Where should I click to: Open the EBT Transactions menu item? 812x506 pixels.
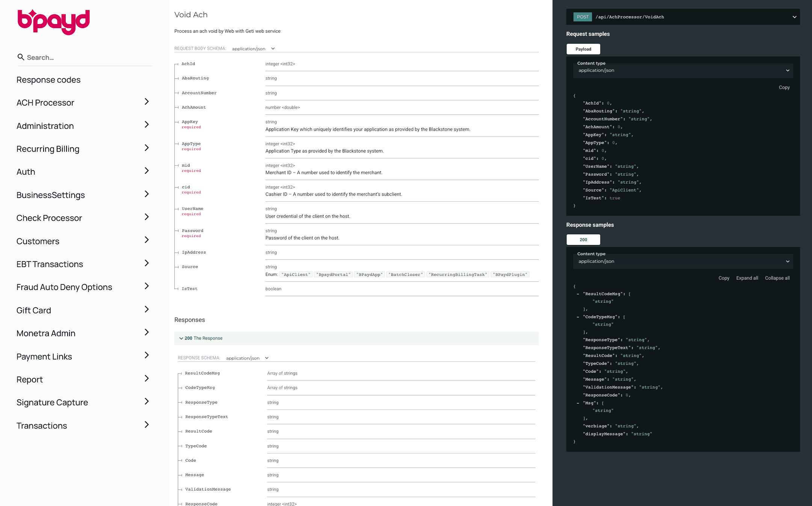click(x=50, y=264)
